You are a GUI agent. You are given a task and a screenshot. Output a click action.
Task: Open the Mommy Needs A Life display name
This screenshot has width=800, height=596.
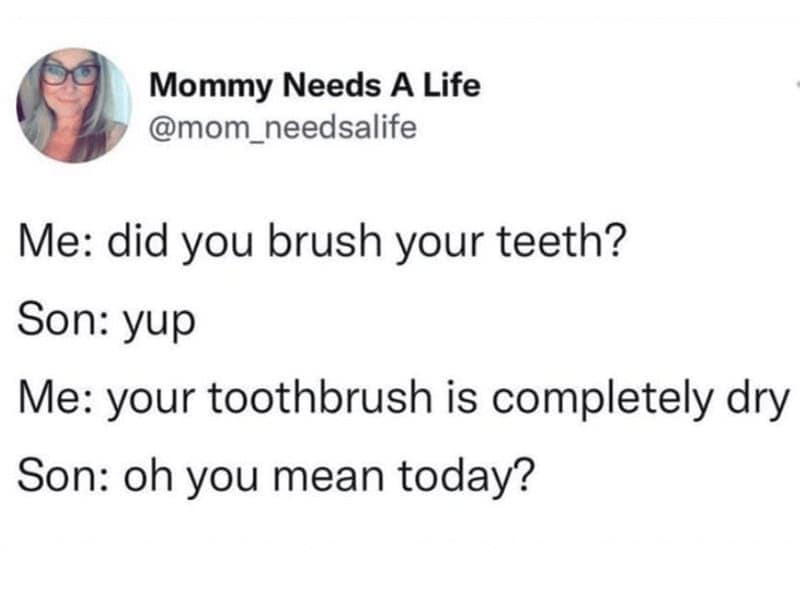[314, 87]
